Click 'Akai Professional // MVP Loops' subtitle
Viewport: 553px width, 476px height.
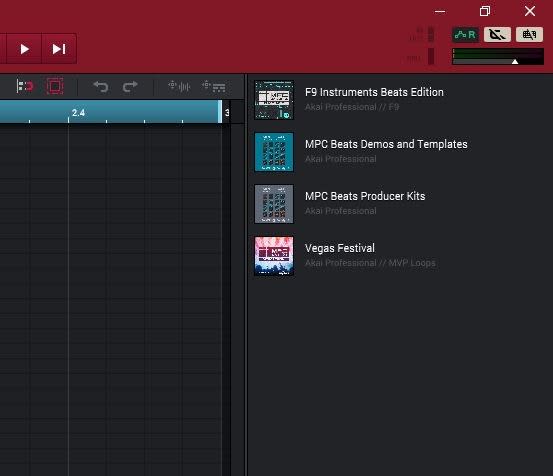370,263
